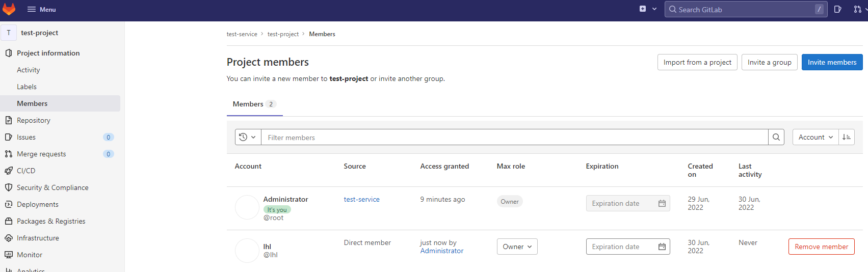Screen dimensions: 868x272
Task: Click the Deployments sidebar icon
Action: (x=9, y=204)
